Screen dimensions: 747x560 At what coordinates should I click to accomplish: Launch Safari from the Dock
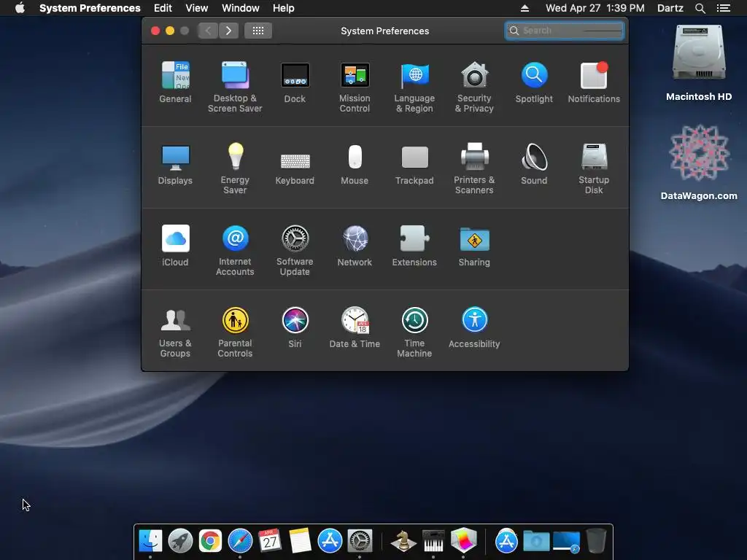pyautogui.click(x=240, y=541)
